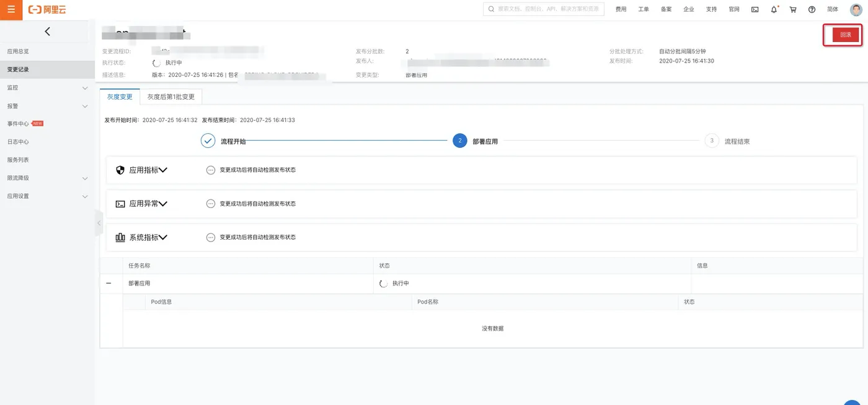Viewport: 868px width, 405px height.
Task: Click the checked 流程开始 step icon
Action: [x=208, y=141]
